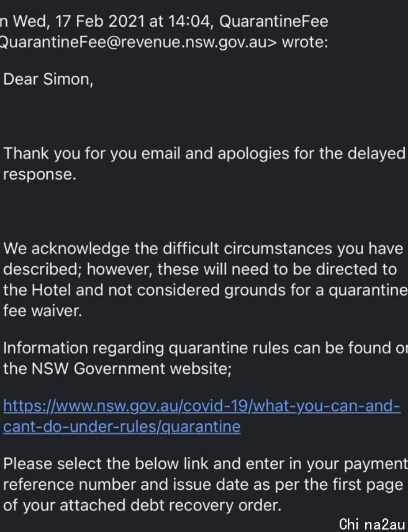Viewport: 408px width, 532px height.
Task: Click the word 'wrote:' in the quote header
Action: [305, 42]
